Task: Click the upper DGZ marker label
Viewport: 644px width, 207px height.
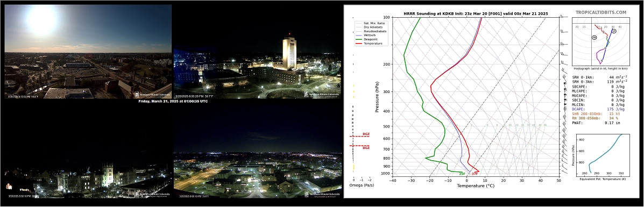Action: click(x=366, y=134)
